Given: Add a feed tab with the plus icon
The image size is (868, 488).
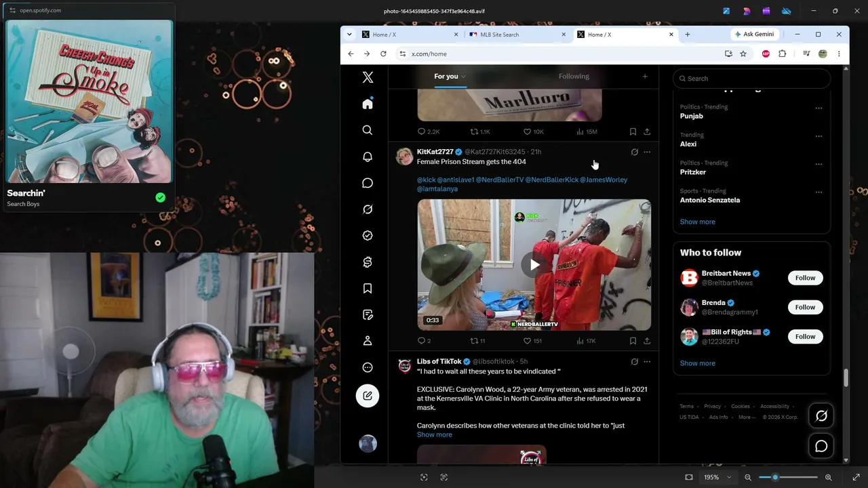Looking at the screenshot, I should [x=645, y=77].
